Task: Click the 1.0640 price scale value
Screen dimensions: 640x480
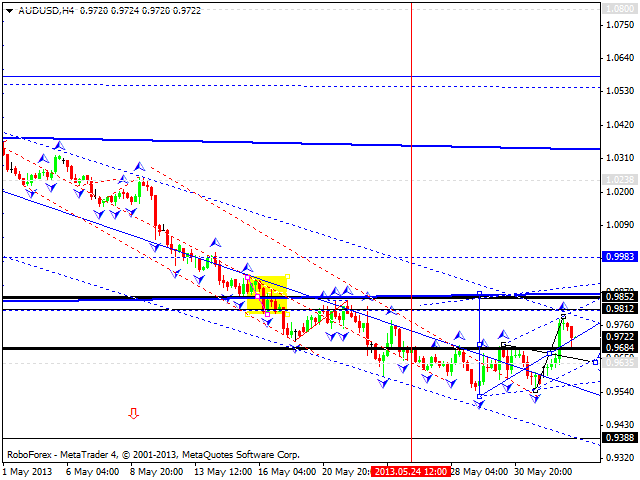Action: 620,58
